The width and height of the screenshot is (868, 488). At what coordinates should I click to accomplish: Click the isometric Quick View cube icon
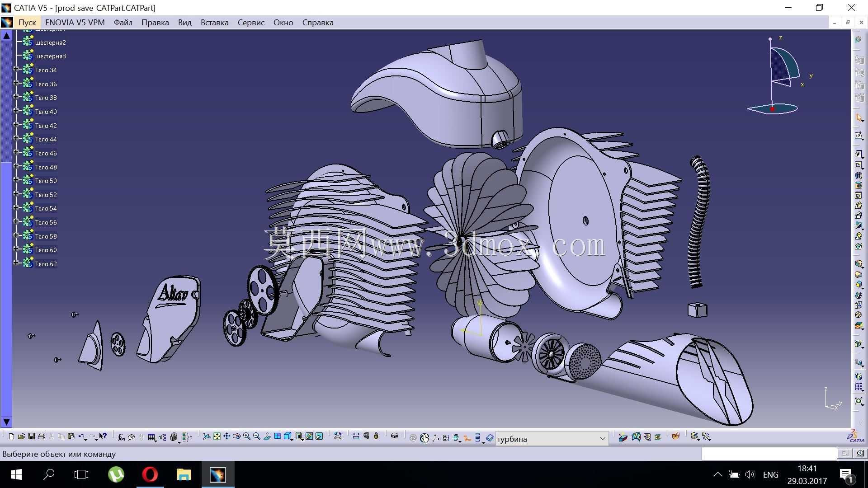coord(288,436)
